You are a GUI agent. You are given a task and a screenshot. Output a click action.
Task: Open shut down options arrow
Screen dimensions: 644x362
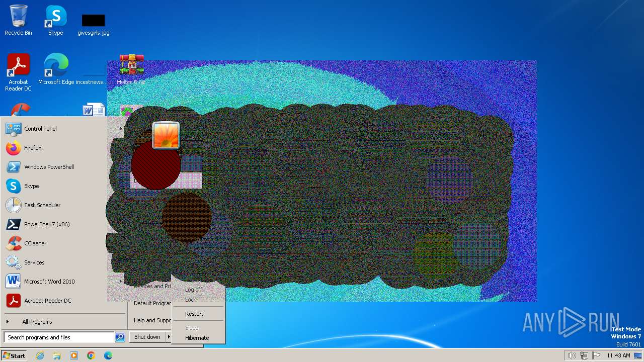point(169,337)
